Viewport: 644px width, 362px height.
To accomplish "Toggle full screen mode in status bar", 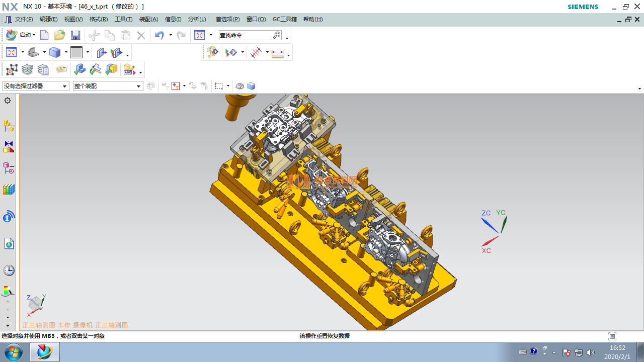I will click(612, 336).
